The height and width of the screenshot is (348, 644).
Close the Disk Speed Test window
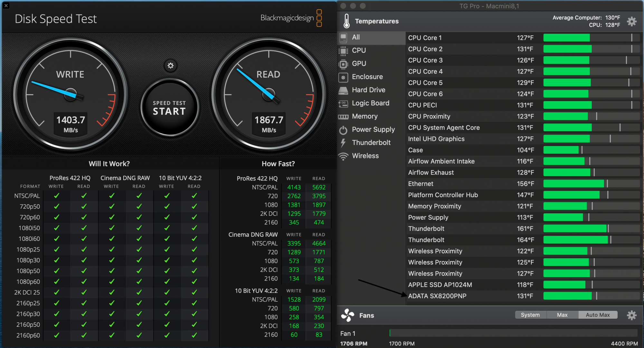point(6,5)
